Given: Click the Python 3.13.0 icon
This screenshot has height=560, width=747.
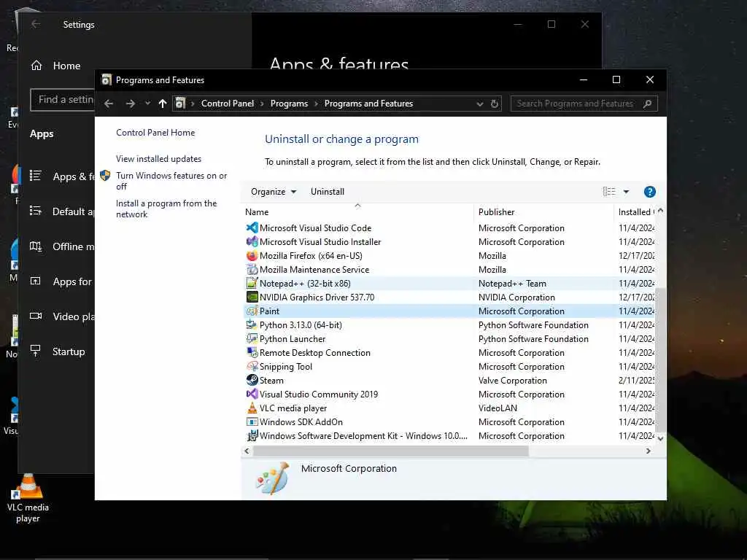Looking at the screenshot, I should point(252,324).
